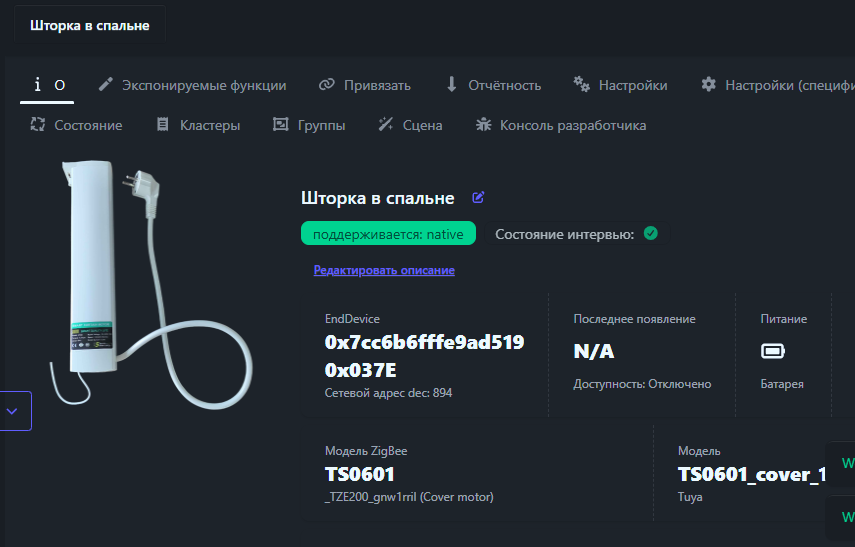Click the network address 0x037E
This screenshot has width=855, height=547.
[360, 371]
